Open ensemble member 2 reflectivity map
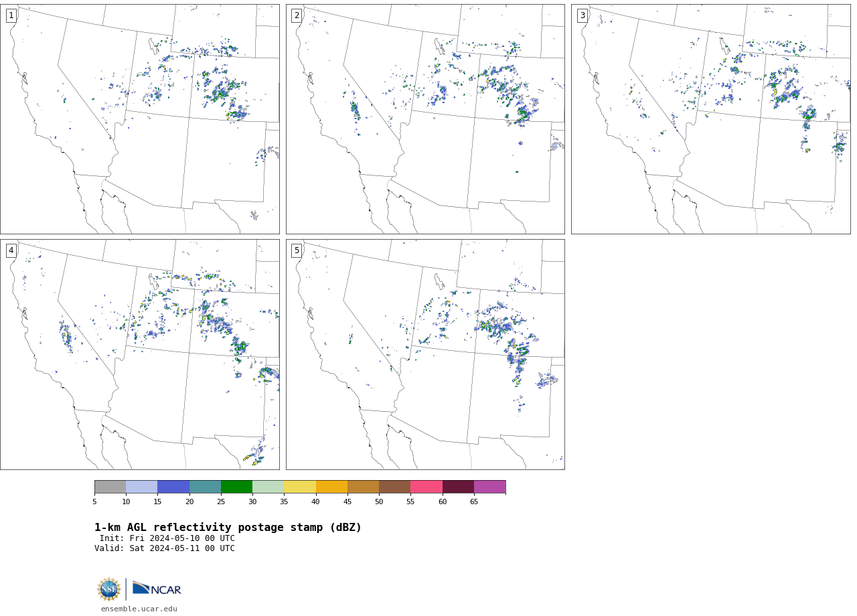857x616 pixels. 425,119
